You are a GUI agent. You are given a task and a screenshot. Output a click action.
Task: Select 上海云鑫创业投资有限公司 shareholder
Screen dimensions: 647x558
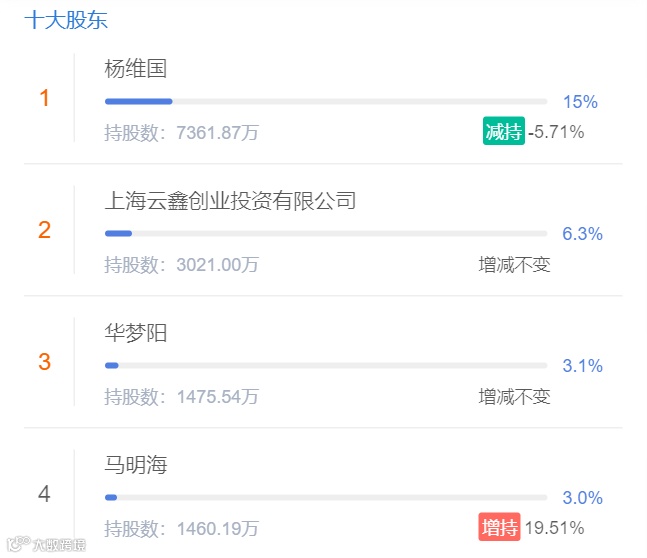(230, 201)
